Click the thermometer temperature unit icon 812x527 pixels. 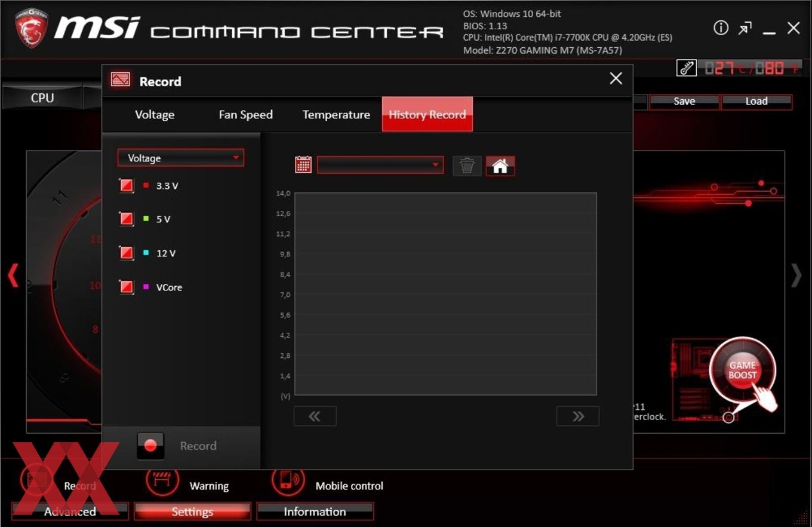click(687, 68)
